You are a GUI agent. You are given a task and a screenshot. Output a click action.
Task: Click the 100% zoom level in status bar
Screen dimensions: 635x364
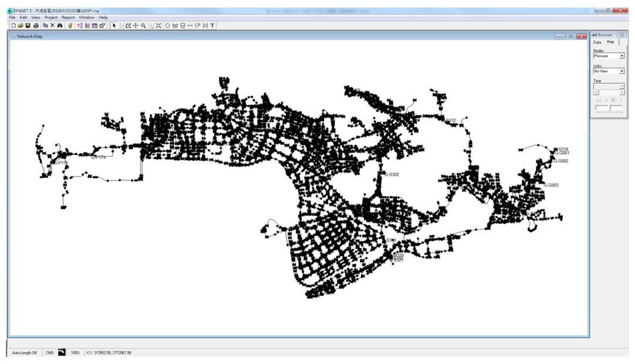click(75, 353)
